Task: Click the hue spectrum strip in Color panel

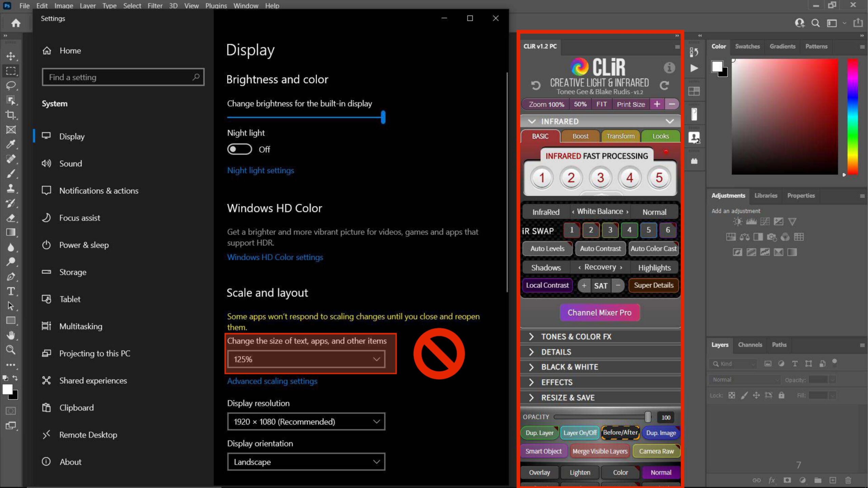Action: coord(853,117)
